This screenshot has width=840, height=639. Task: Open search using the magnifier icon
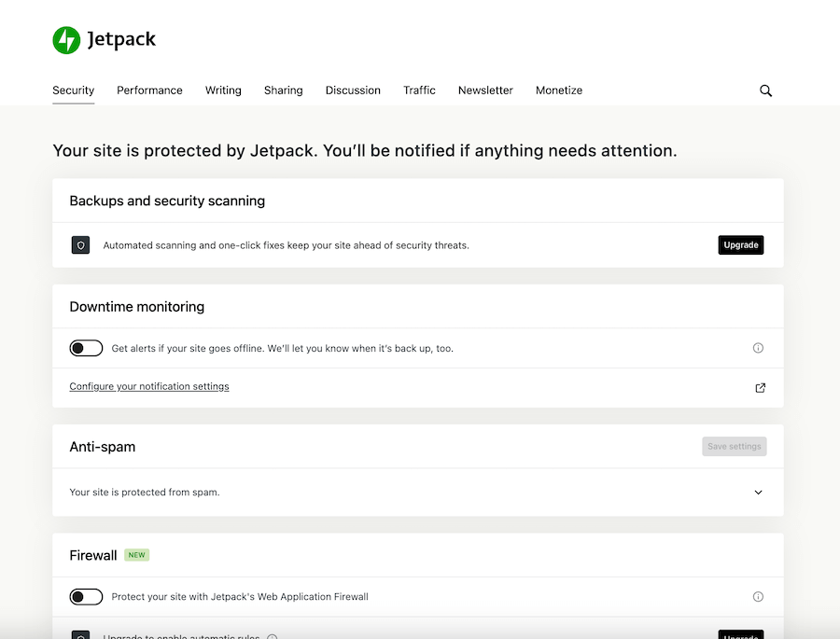click(x=765, y=90)
